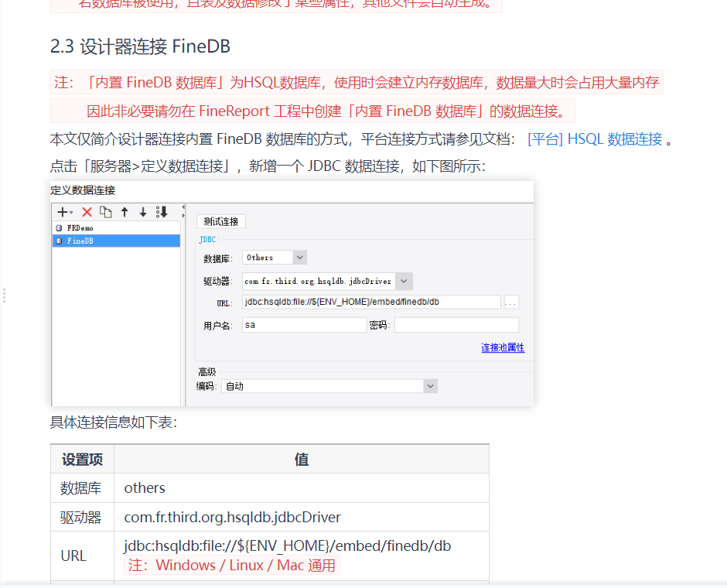Click the URL browse ellipsis button

(x=511, y=302)
